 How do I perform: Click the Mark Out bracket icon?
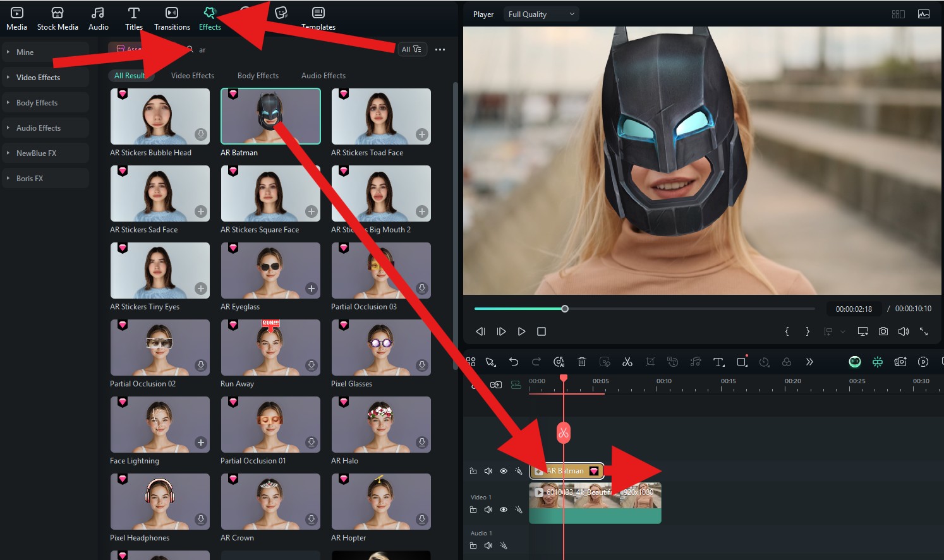(x=808, y=331)
